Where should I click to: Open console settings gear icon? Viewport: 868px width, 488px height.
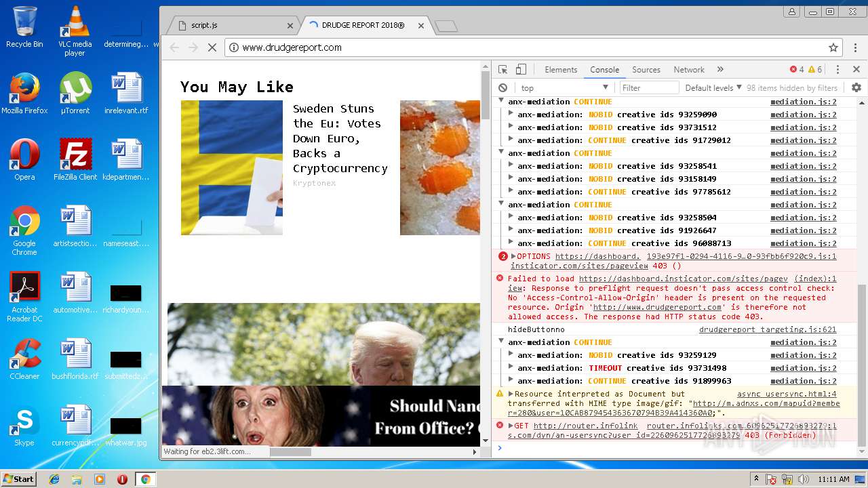[x=856, y=87]
